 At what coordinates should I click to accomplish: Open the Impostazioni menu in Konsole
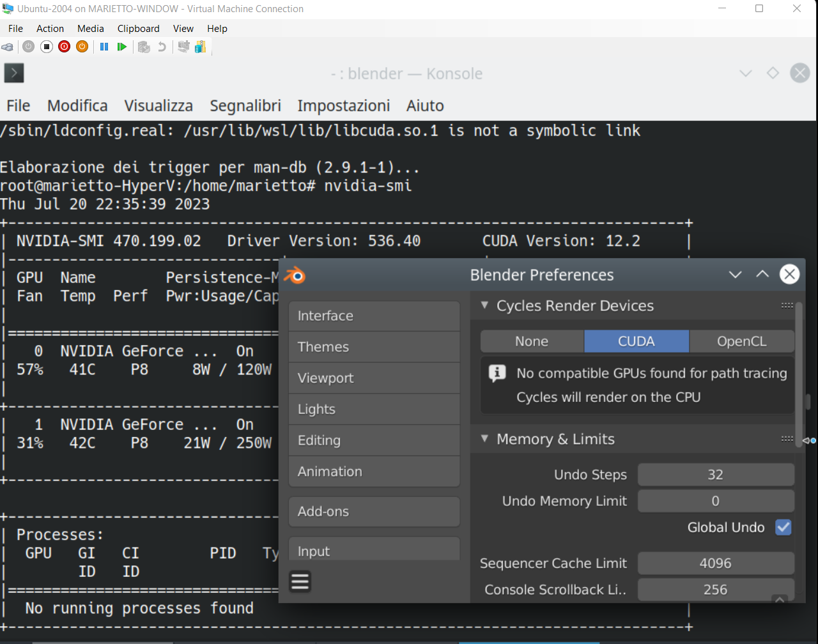[344, 105]
